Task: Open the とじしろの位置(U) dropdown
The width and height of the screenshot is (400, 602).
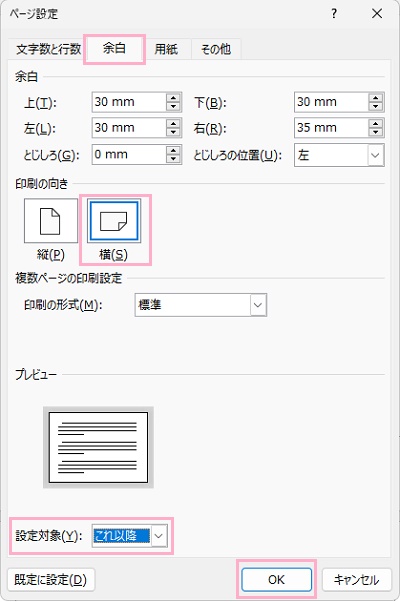Action: (339, 155)
